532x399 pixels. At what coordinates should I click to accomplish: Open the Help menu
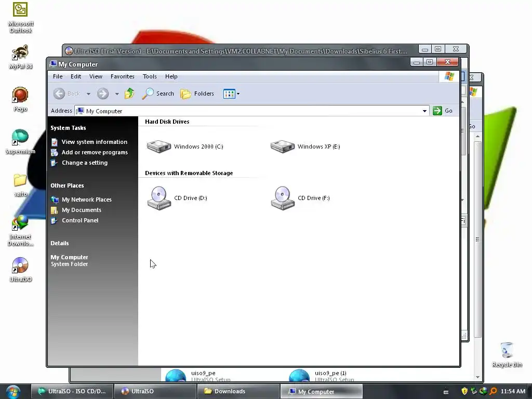(171, 76)
